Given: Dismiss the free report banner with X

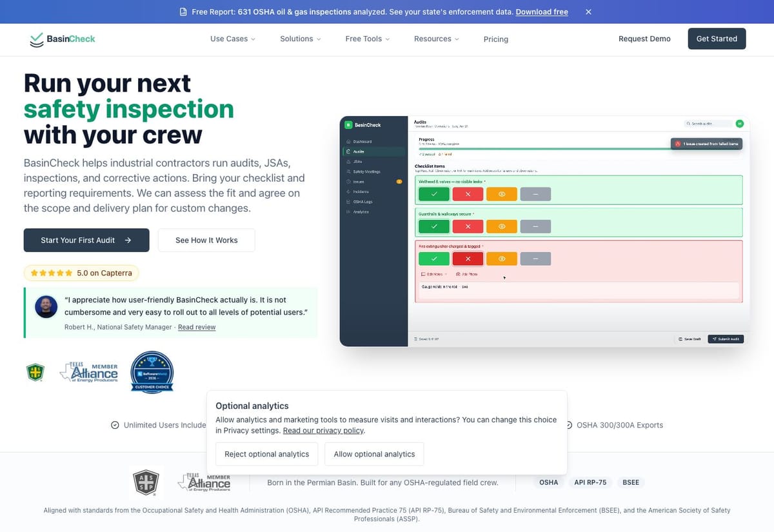Looking at the screenshot, I should point(588,12).
